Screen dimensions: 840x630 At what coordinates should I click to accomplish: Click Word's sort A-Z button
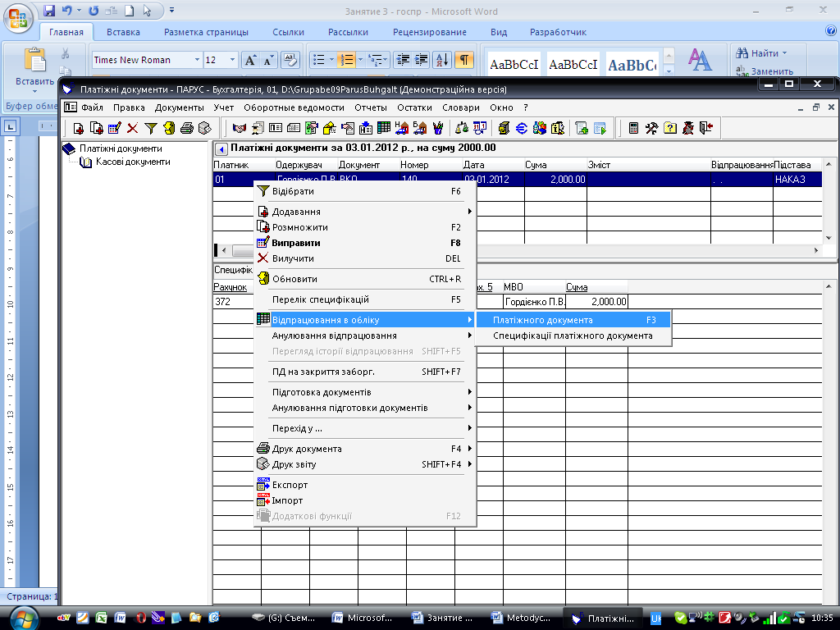click(x=442, y=60)
